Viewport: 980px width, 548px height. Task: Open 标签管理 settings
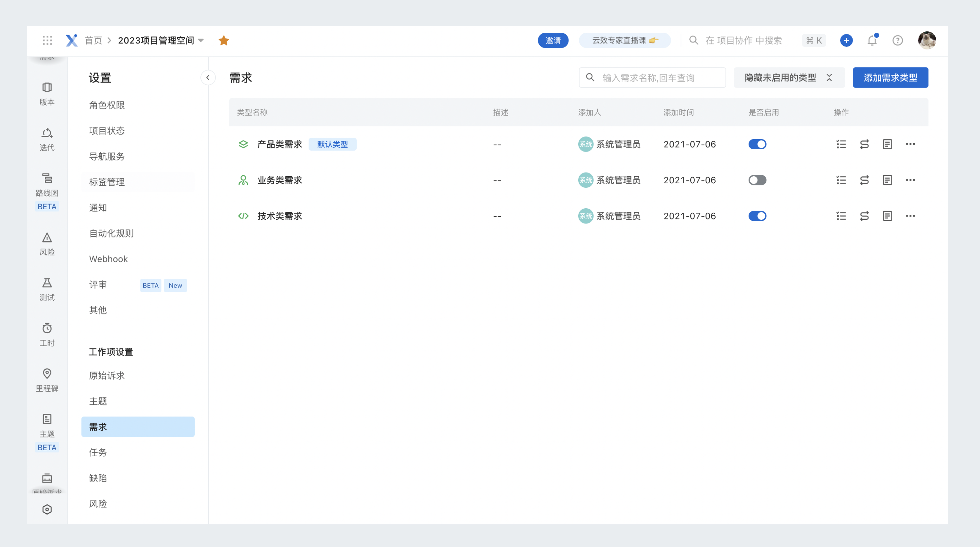pyautogui.click(x=138, y=182)
